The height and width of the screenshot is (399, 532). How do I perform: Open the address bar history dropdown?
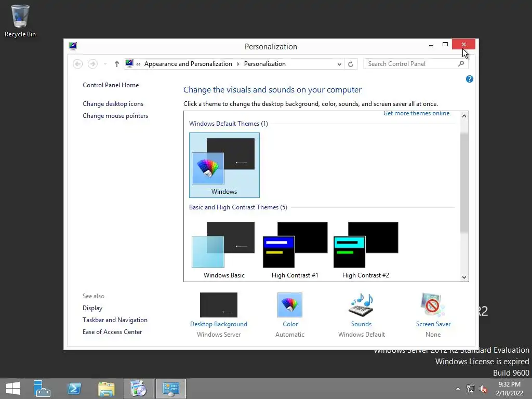339,64
